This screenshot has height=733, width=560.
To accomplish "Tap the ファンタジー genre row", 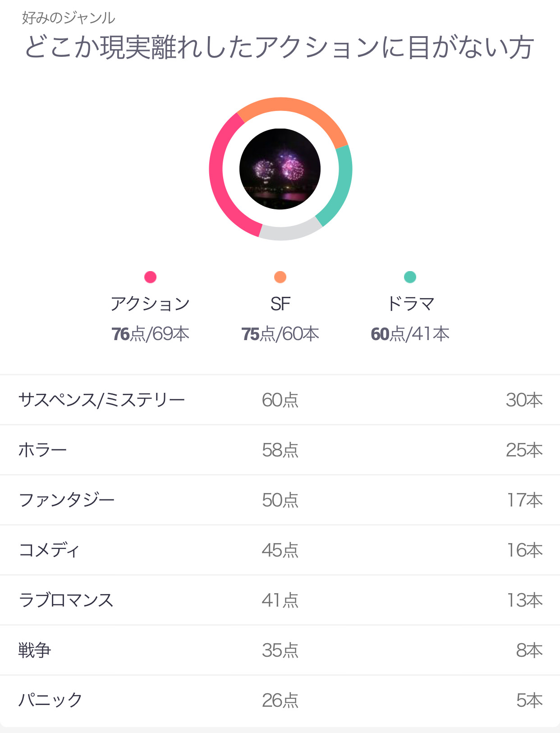I will point(280,500).
